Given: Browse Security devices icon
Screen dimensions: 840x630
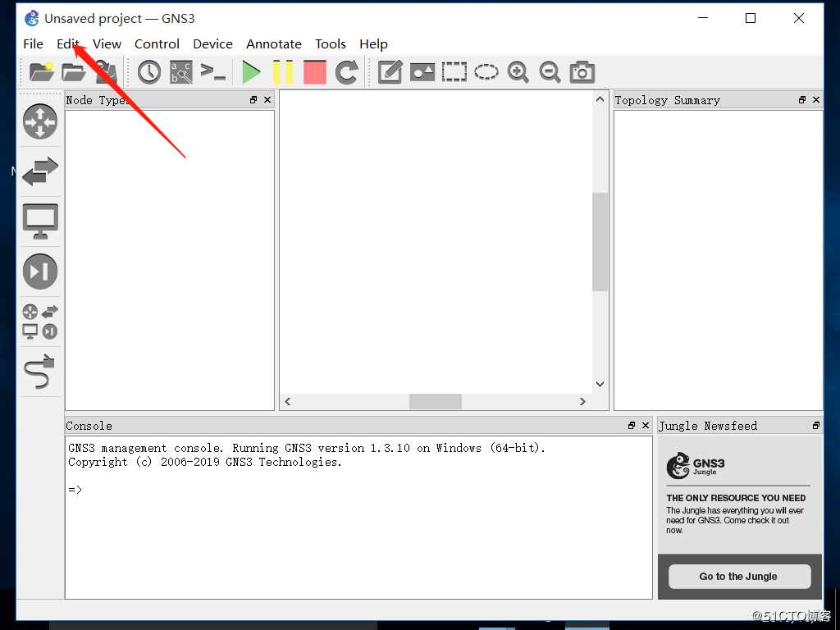Looking at the screenshot, I should tap(40, 272).
